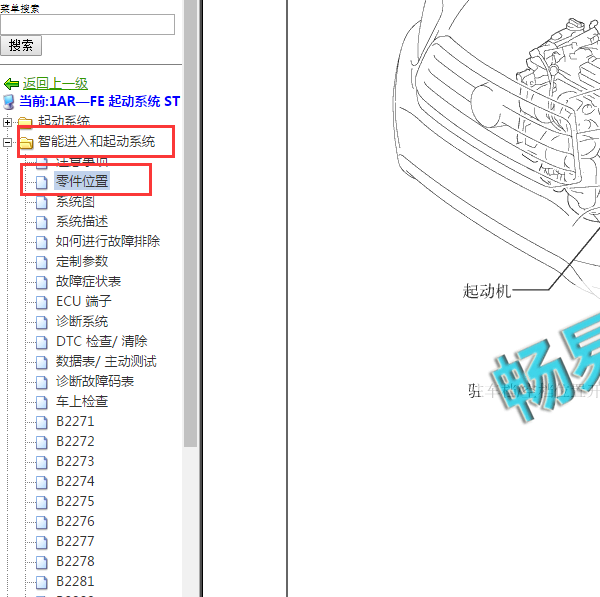This screenshot has width=600, height=597.
Task: Open the 车上检查 page
Action: (82, 401)
